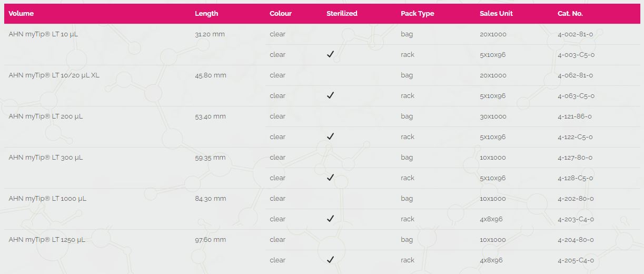Screen dimensions: 644x274
Task: Click the Sales Unit column header
Action: point(496,13)
